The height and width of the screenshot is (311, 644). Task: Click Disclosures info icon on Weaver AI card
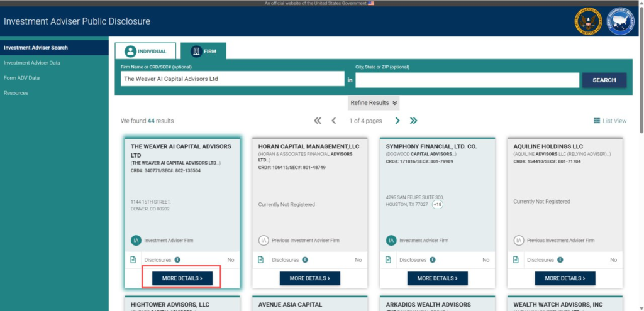coord(177,259)
